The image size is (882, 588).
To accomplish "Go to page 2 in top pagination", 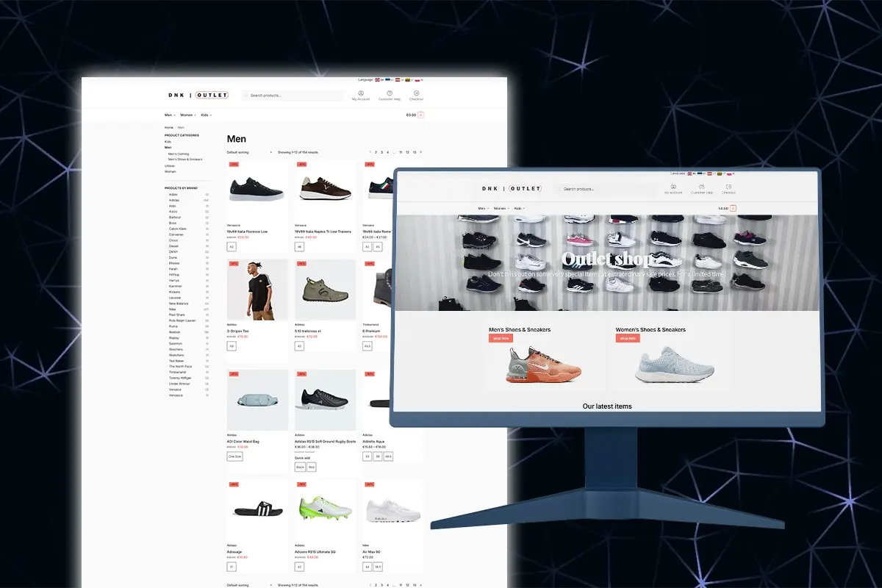I will (x=376, y=152).
